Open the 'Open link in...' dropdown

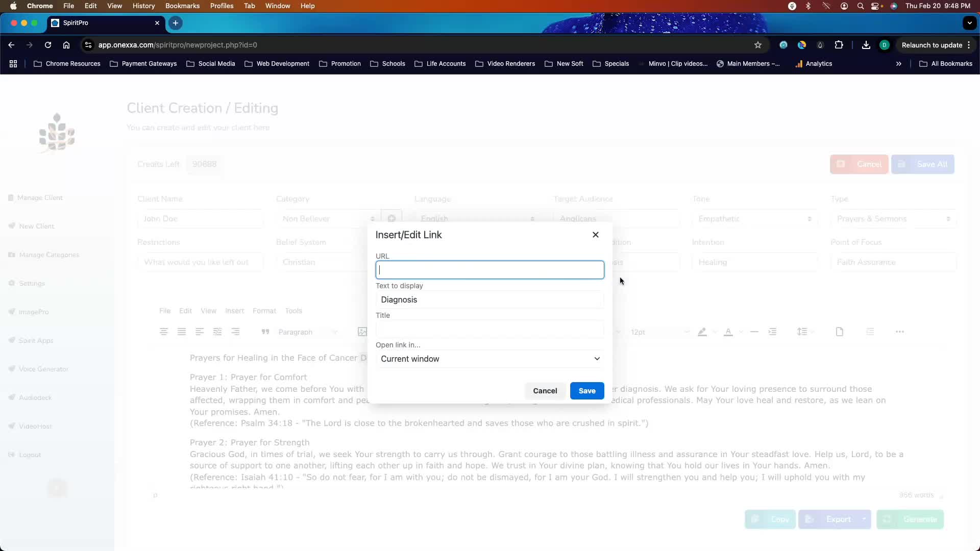[x=490, y=359]
